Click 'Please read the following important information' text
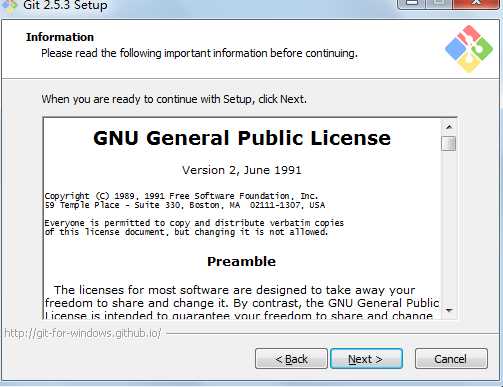The height and width of the screenshot is (387, 503). (199, 53)
